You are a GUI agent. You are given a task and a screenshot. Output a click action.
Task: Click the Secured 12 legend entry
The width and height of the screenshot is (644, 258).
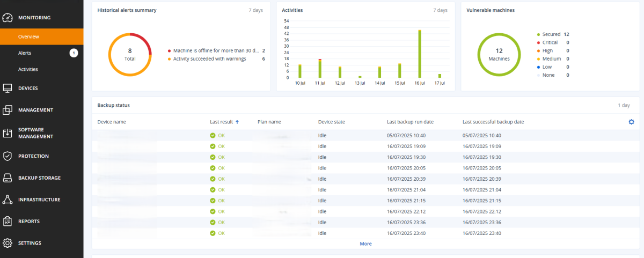point(553,34)
